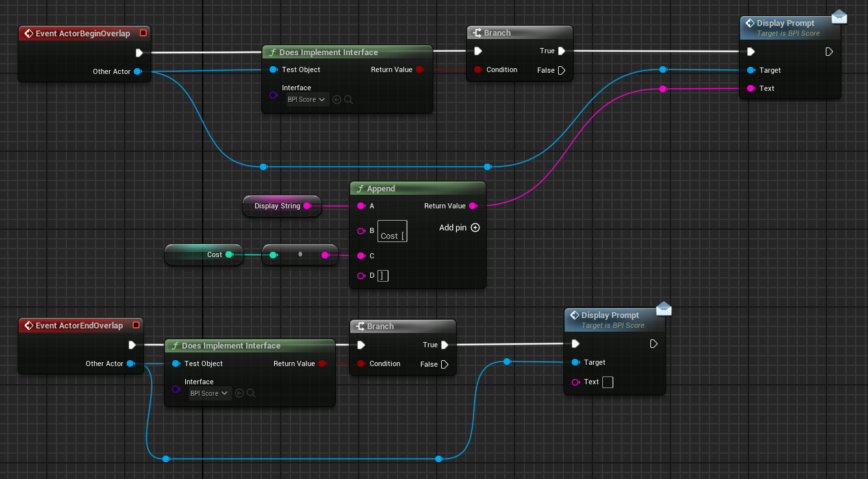
Task: Click the magnifier icon beside ActorBeginOverlap's BPI Score
Action: [349, 99]
